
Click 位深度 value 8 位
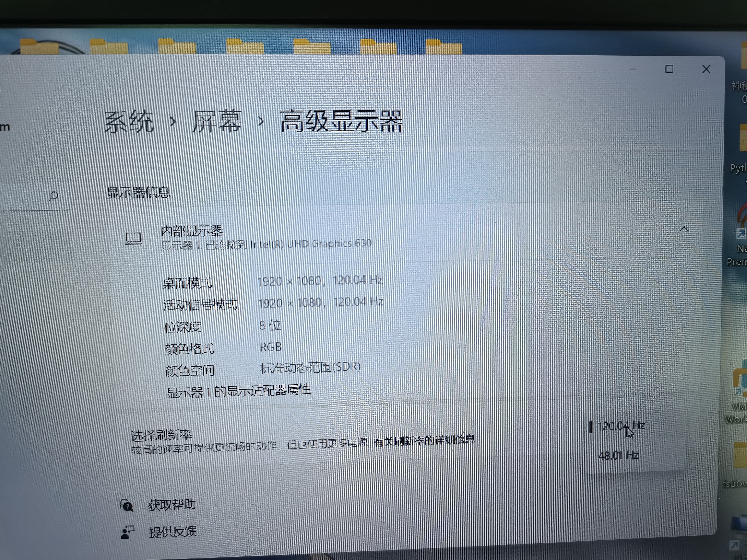pos(270,325)
